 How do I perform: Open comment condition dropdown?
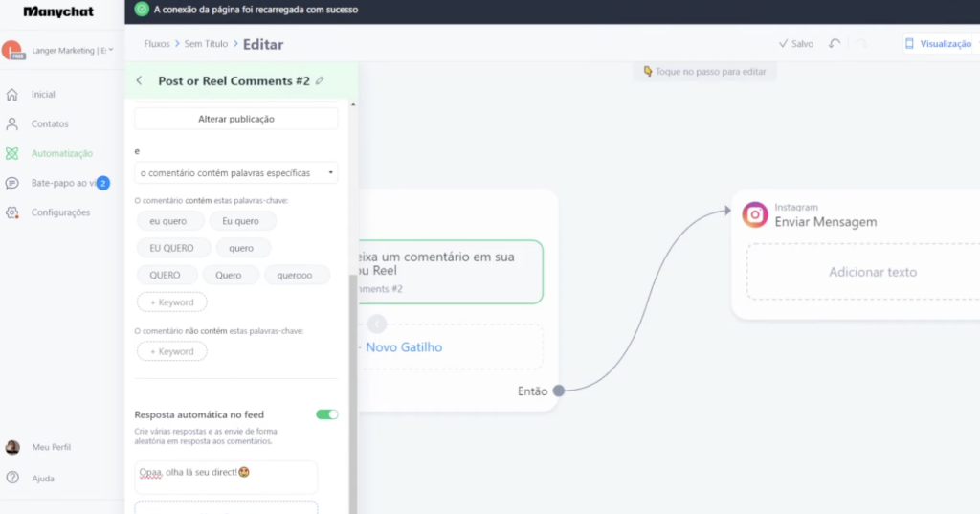(x=235, y=173)
